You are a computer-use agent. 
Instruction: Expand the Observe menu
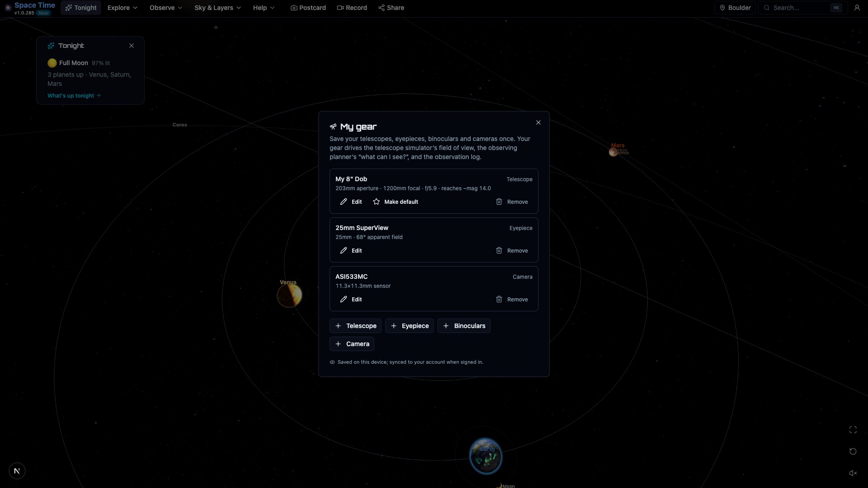point(166,8)
